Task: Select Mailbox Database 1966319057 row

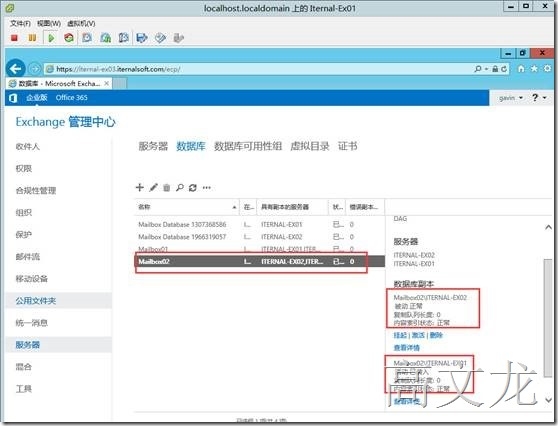Action: 260,237
